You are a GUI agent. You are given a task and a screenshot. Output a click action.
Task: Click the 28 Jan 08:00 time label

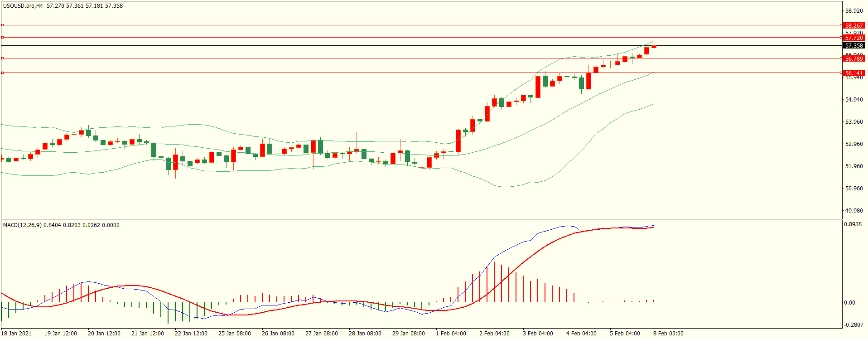pos(365,334)
